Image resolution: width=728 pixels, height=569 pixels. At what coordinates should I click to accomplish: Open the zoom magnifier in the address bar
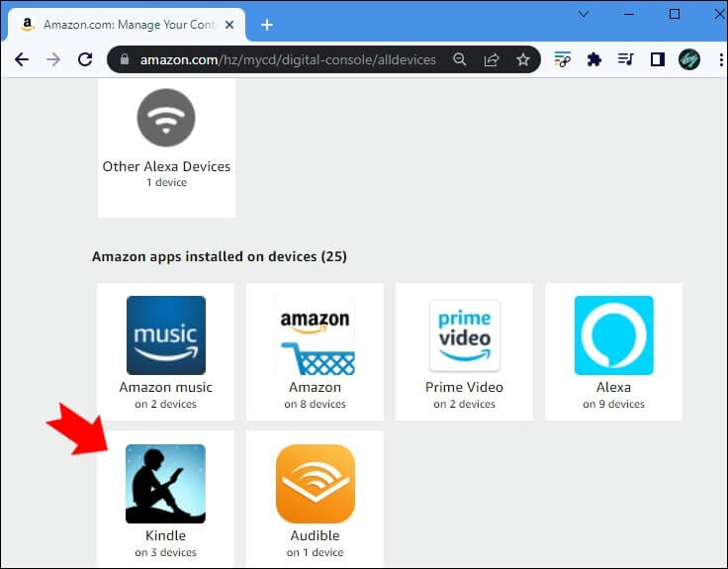point(460,59)
